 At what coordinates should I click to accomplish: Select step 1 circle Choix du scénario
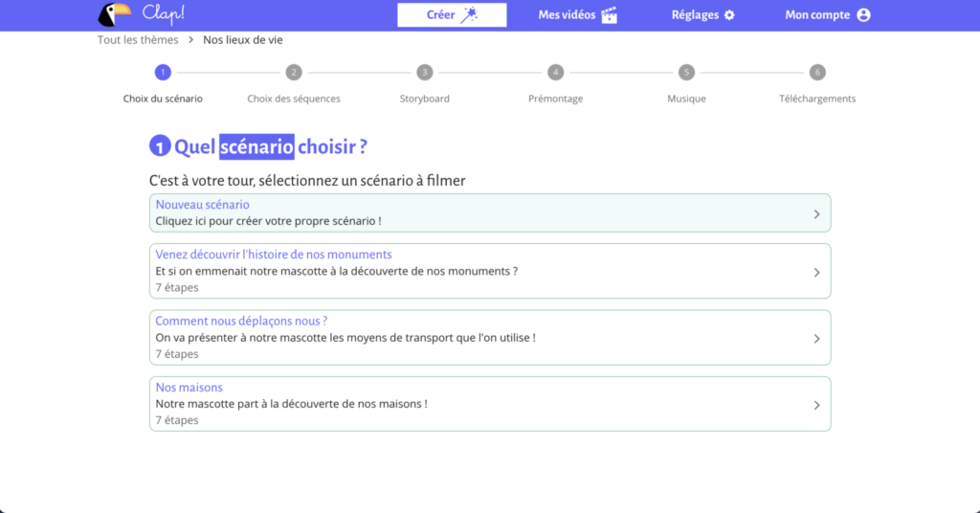click(163, 73)
